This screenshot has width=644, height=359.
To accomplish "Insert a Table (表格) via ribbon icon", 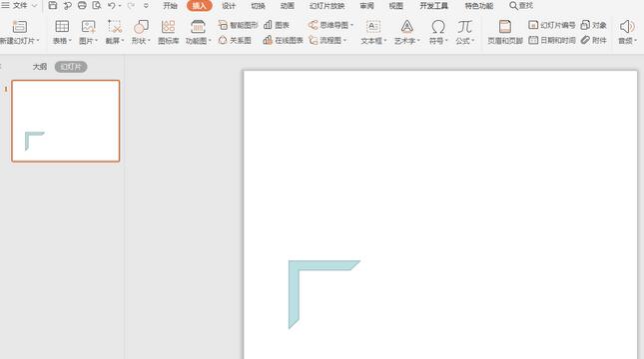I will coord(62,26).
